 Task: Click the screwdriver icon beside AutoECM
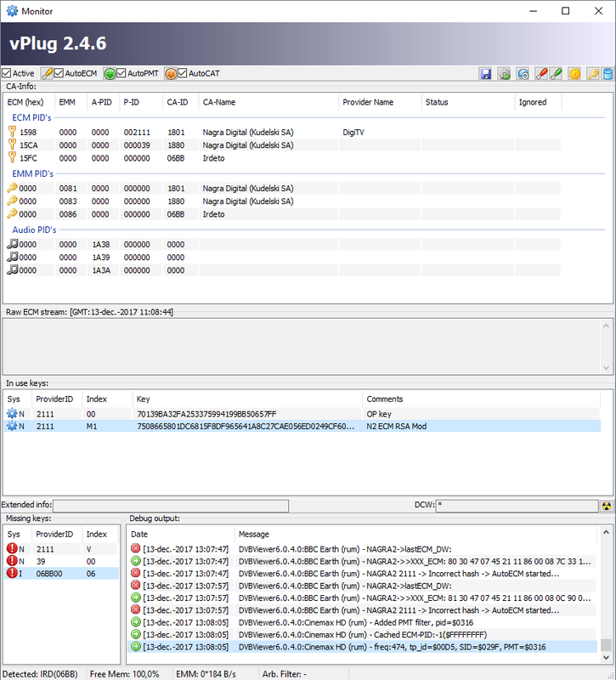point(47,73)
